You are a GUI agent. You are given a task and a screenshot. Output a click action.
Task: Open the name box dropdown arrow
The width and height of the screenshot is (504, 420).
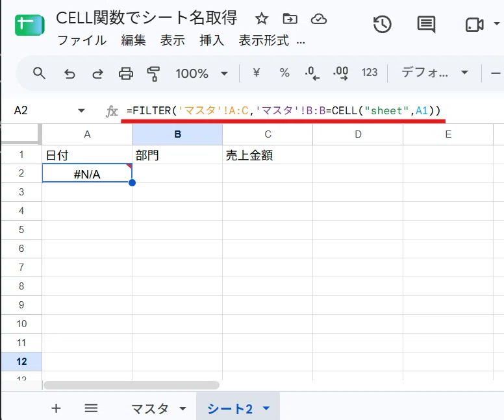pos(81,111)
